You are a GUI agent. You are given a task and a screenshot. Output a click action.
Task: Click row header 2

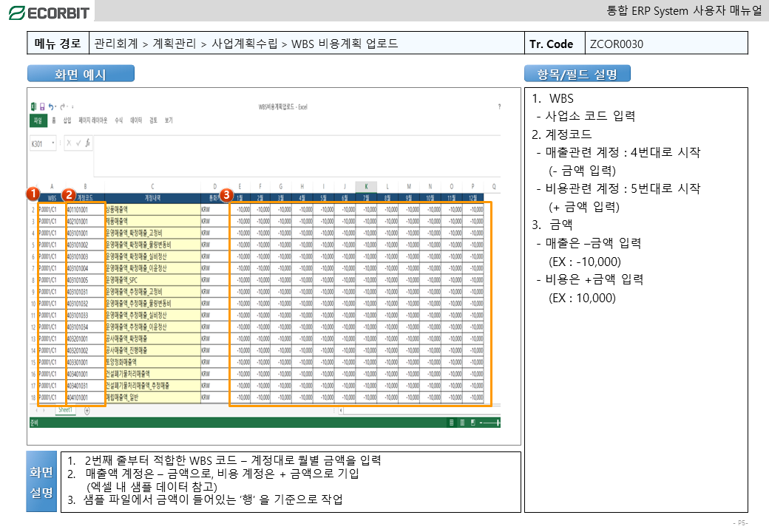[33, 210]
